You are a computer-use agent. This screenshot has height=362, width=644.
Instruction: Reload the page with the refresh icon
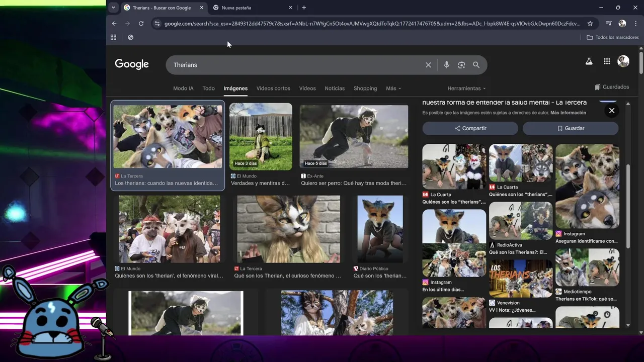[x=141, y=24]
